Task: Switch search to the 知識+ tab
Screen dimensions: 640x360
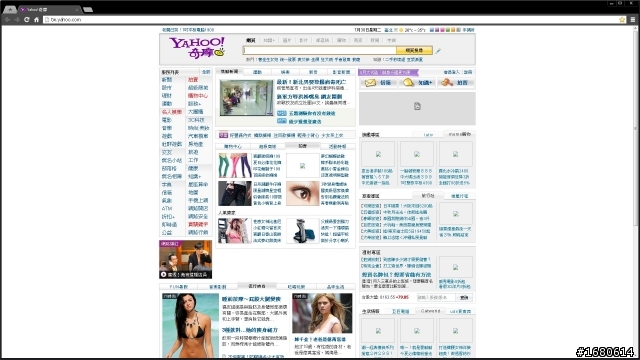Action: 269,40
